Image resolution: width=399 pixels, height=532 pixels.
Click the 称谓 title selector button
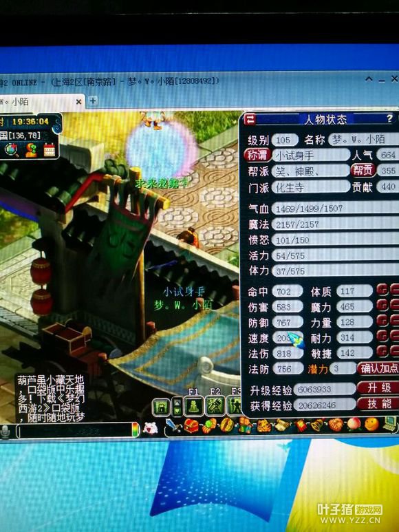point(257,156)
